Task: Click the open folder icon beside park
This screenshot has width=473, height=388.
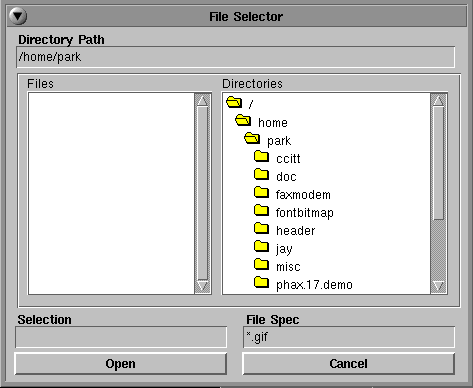Action: click(252, 138)
